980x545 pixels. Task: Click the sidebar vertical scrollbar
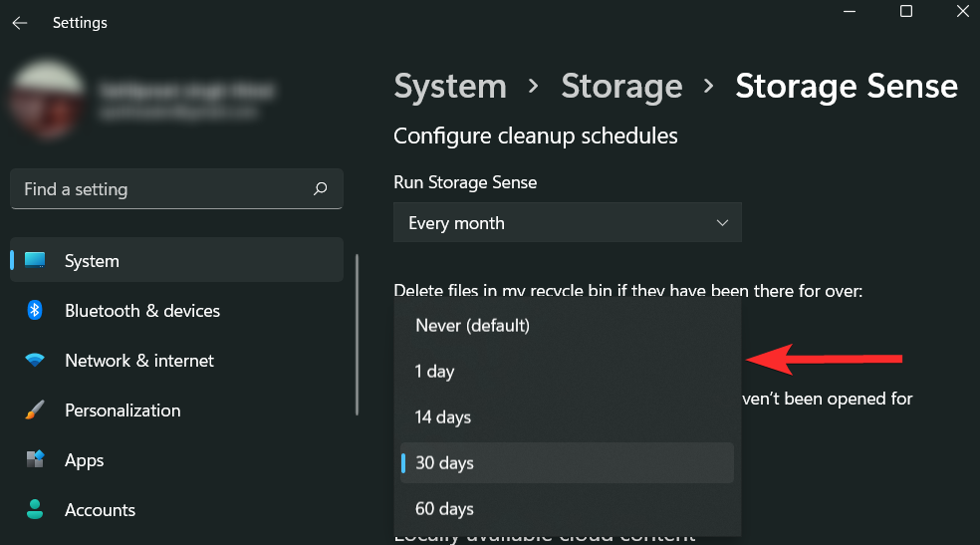357,334
